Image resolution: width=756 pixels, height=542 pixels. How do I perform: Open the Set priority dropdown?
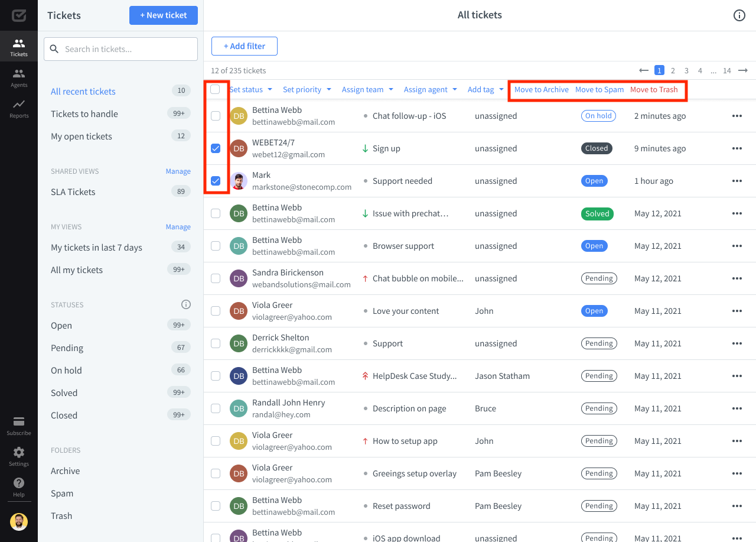(307, 90)
